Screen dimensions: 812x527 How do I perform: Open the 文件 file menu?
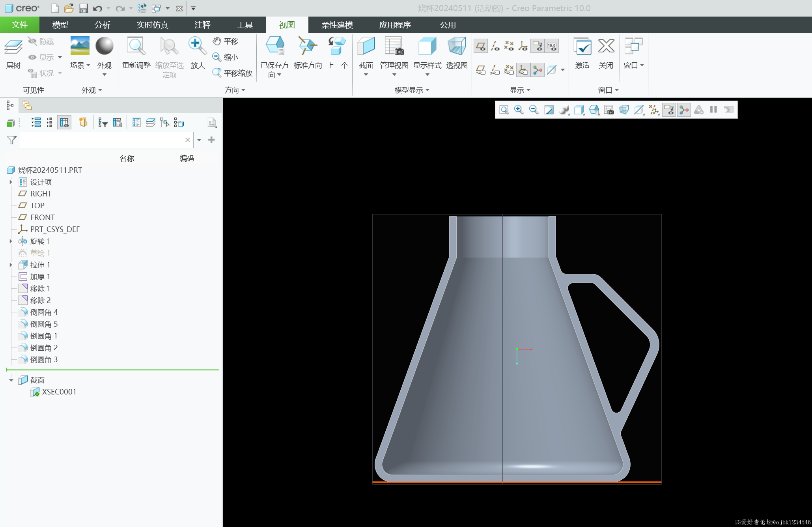coord(19,25)
